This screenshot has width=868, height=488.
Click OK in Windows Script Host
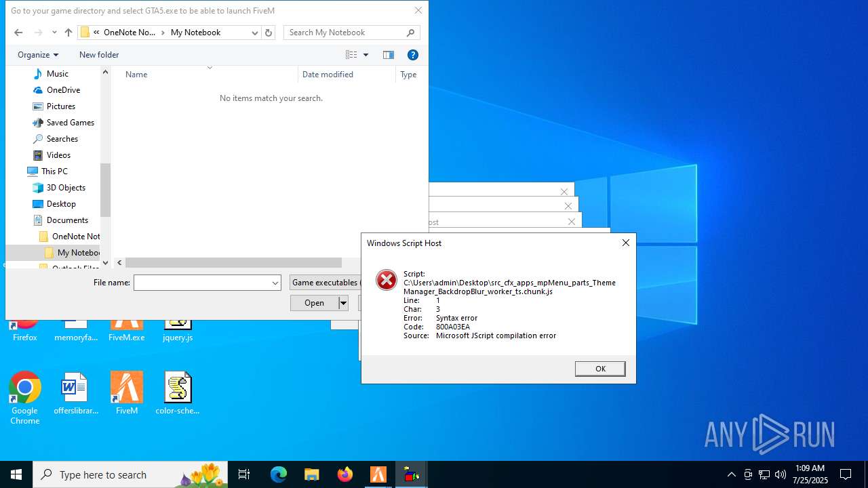tap(600, 369)
